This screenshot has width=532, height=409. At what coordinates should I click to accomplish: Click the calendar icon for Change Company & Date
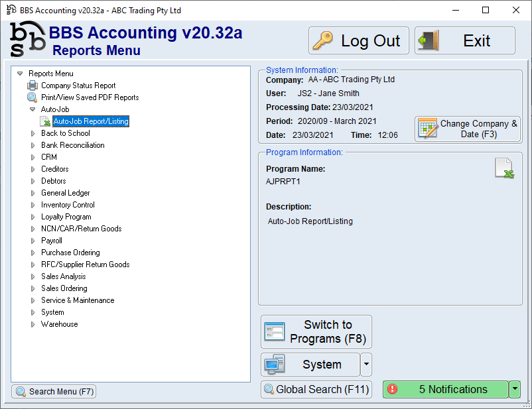(x=428, y=129)
